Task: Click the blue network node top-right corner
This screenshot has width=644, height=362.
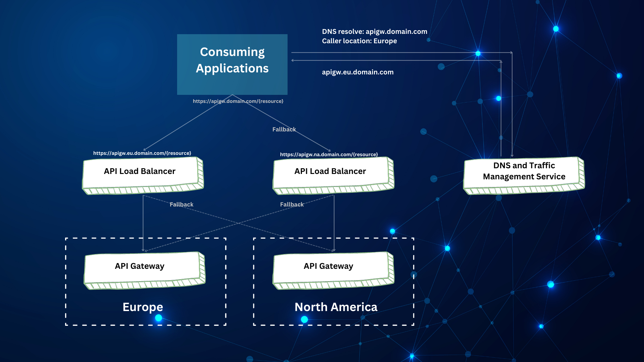Action: tap(556, 29)
